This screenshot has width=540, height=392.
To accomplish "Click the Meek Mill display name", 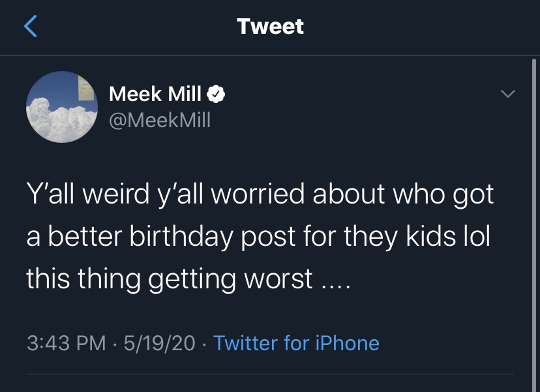I will tap(155, 95).
